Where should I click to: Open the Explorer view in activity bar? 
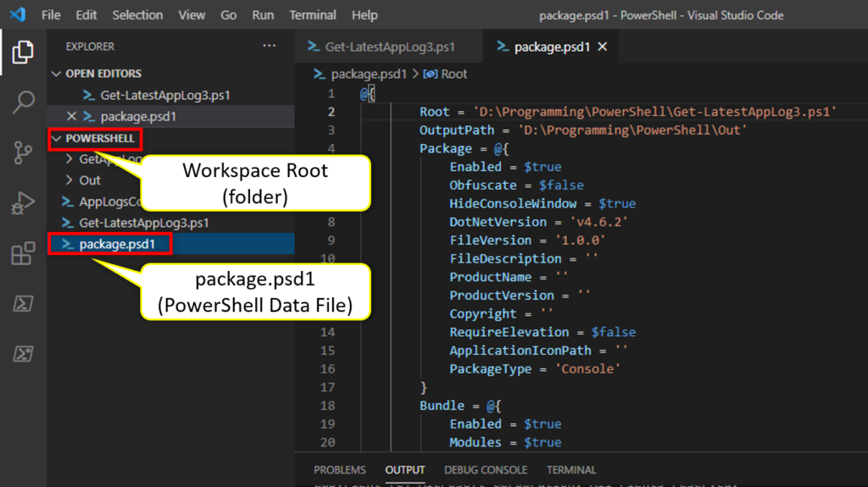tap(23, 53)
